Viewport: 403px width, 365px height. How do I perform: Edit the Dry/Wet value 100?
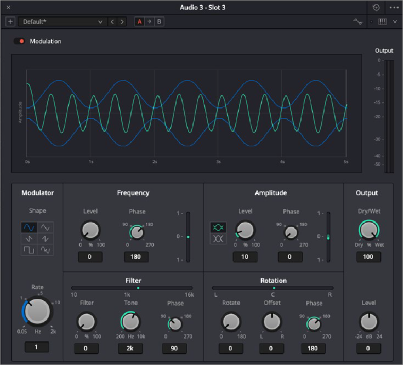pos(368,257)
